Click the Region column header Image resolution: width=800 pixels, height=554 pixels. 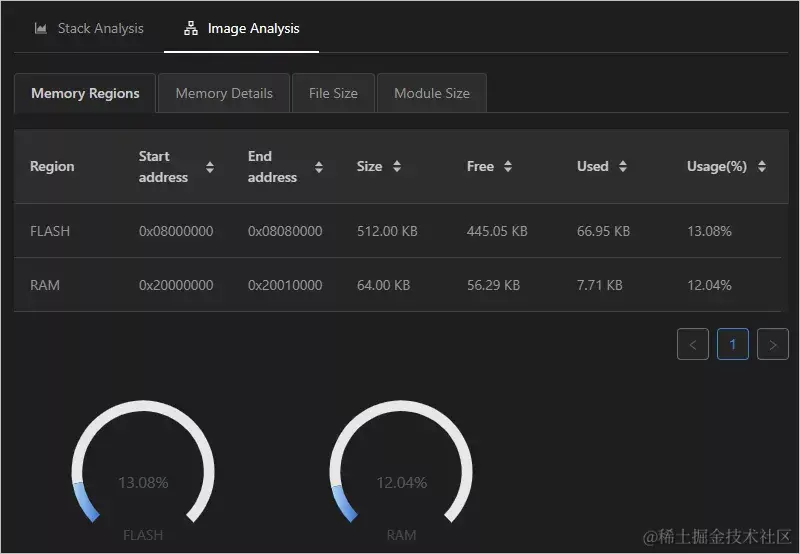pos(52,166)
